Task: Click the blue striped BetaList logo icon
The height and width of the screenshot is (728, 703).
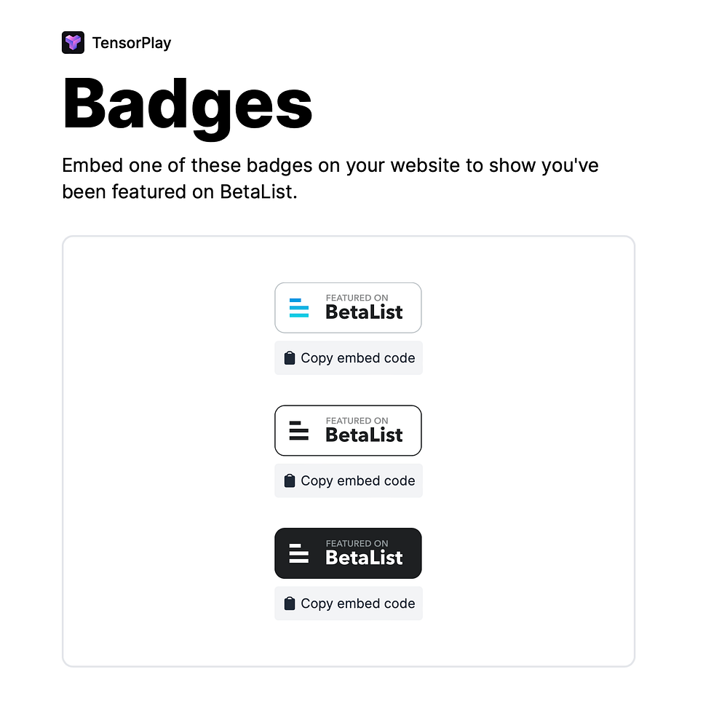Action: [299, 308]
